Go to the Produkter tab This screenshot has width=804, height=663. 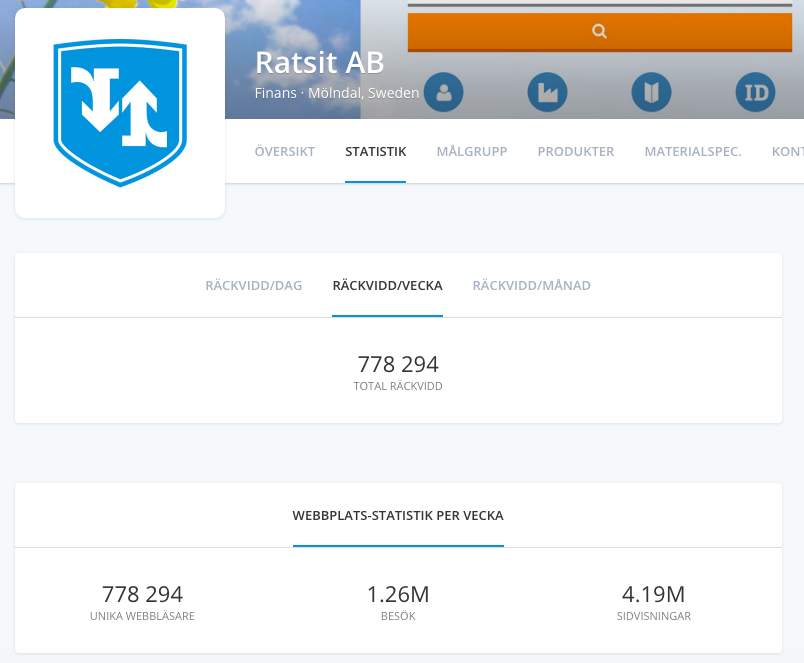575,152
